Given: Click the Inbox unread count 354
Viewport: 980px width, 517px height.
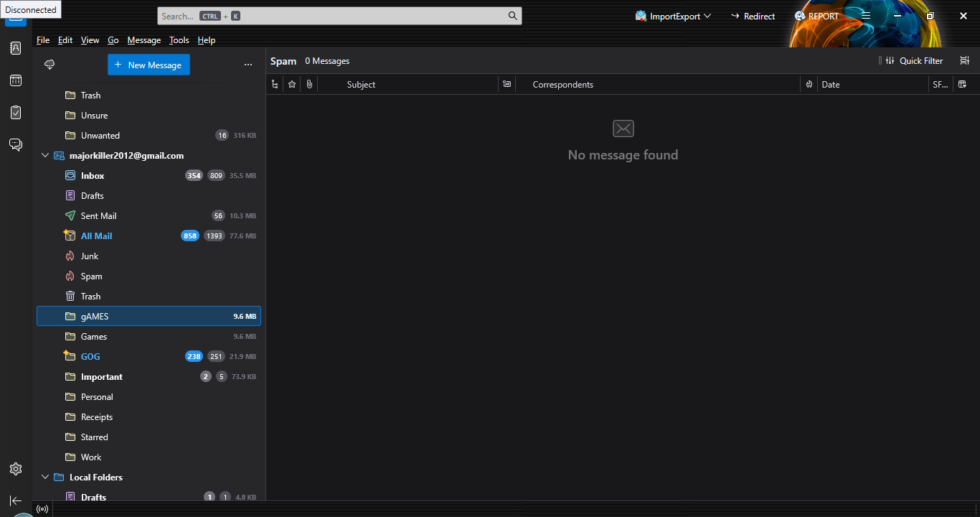Looking at the screenshot, I should coord(194,176).
